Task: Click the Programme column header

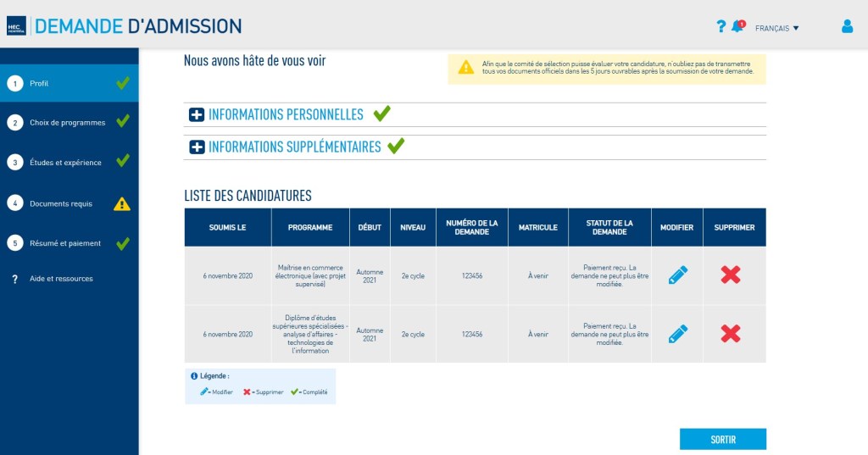Action: coord(309,227)
